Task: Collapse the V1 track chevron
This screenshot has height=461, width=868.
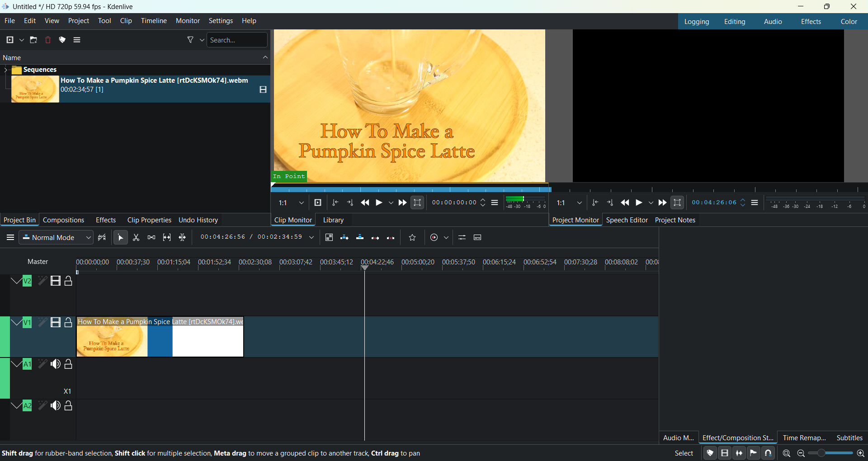Action: coord(16,323)
